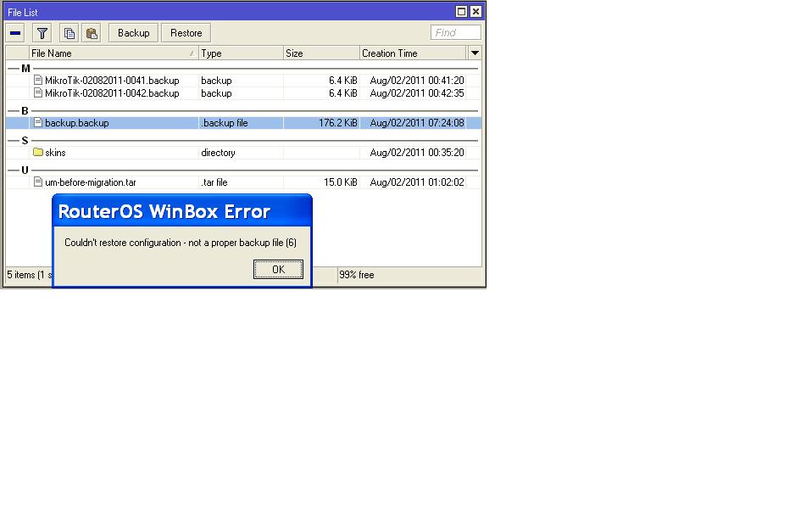
Task: Select the backup.backup file row
Action: point(243,123)
